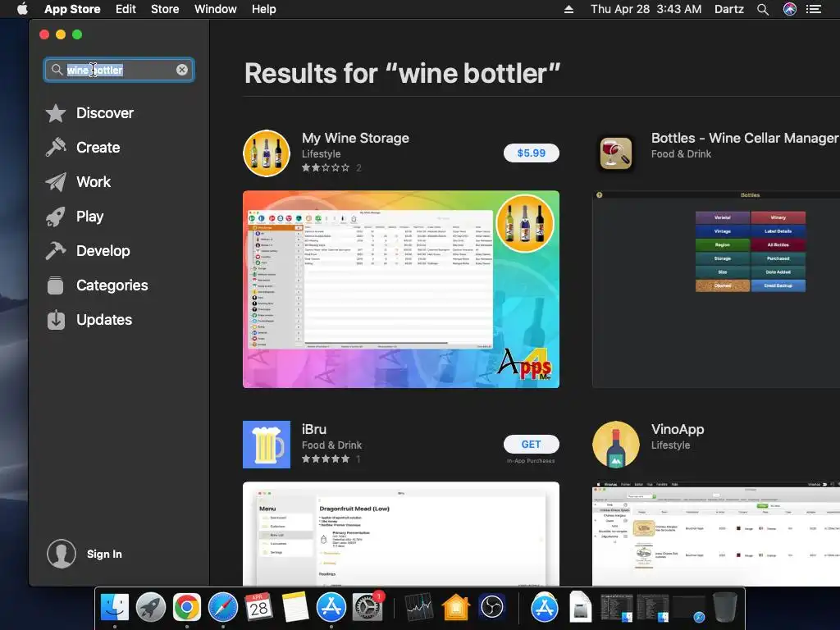Open Stocks app in the dock
The width and height of the screenshot is (840, 630).
tap(419, 608)
